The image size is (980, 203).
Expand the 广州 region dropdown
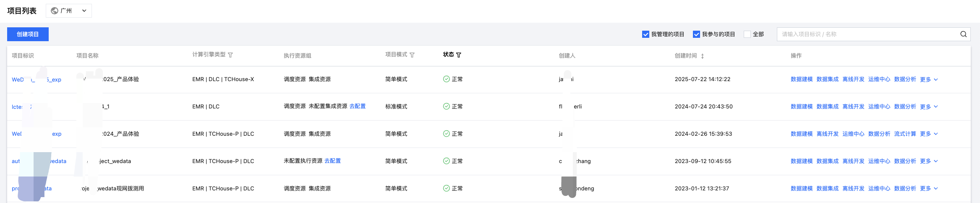tap(84, 11)
